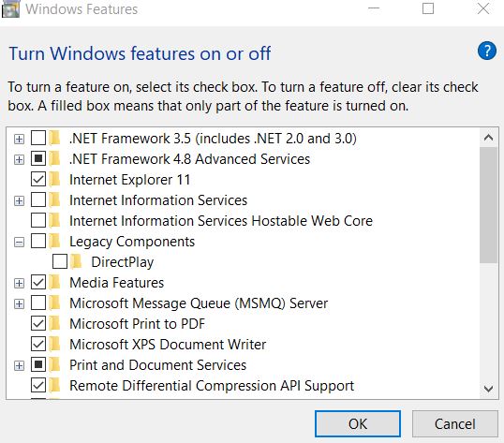Expand the .NET Framework 4.8 Advanced Services node
This screenshot has width=504, height=443.
(19, 159)
